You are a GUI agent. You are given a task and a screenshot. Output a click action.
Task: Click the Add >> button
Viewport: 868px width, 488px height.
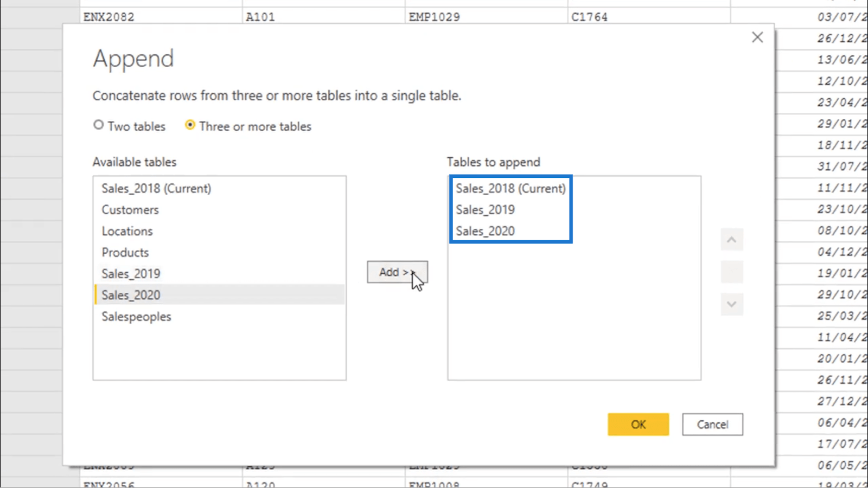(x=397, y=272)
